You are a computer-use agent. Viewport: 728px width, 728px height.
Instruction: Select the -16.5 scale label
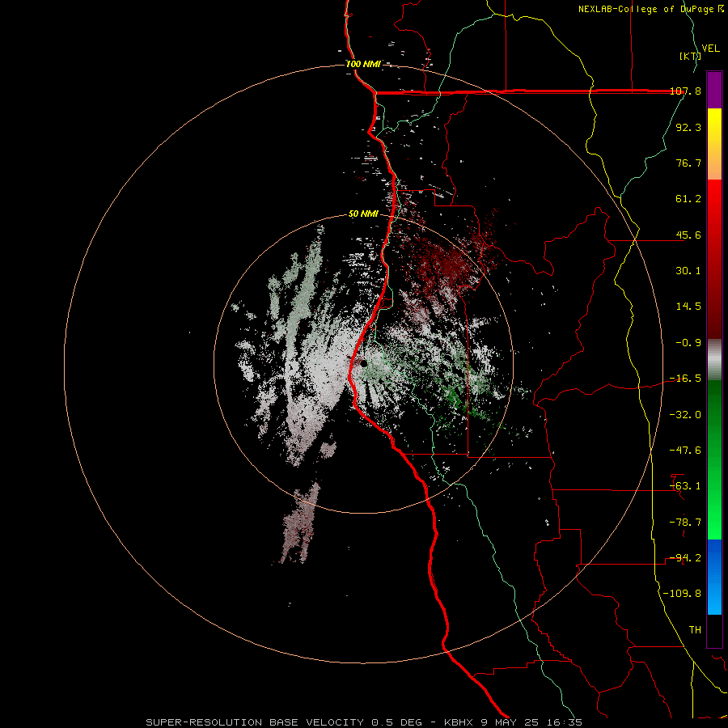click(685, 379)
